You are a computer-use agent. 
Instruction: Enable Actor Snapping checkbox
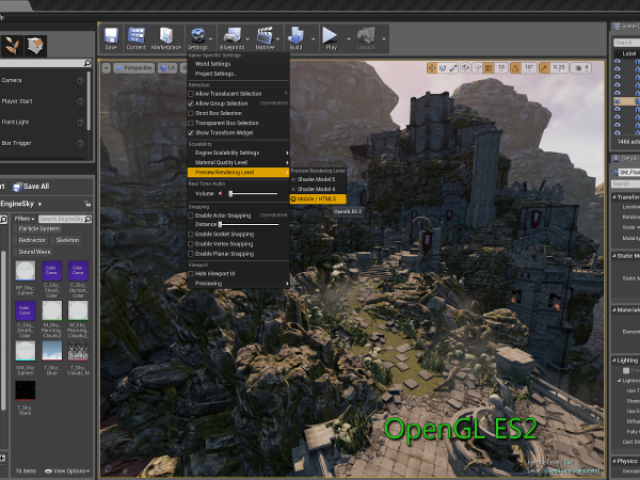(x=191, y=216)
